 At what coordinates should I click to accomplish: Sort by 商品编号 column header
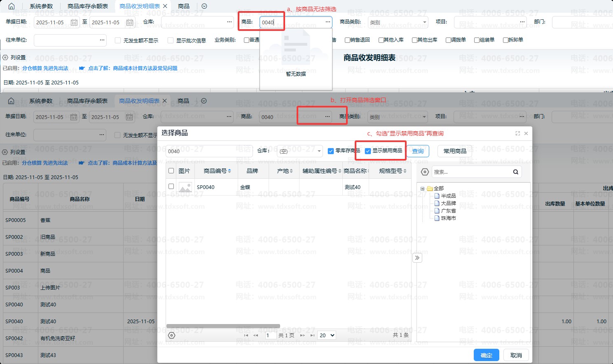pos(217,171)
